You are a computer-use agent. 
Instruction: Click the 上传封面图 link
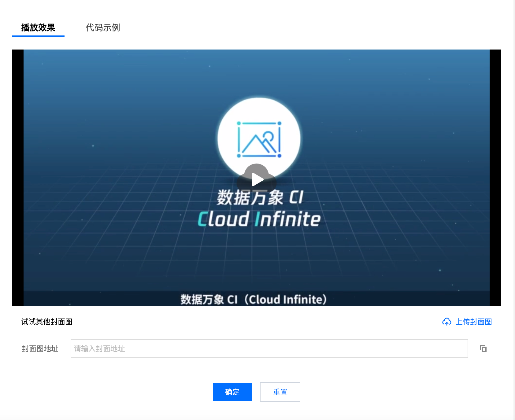tap(473, 322)
